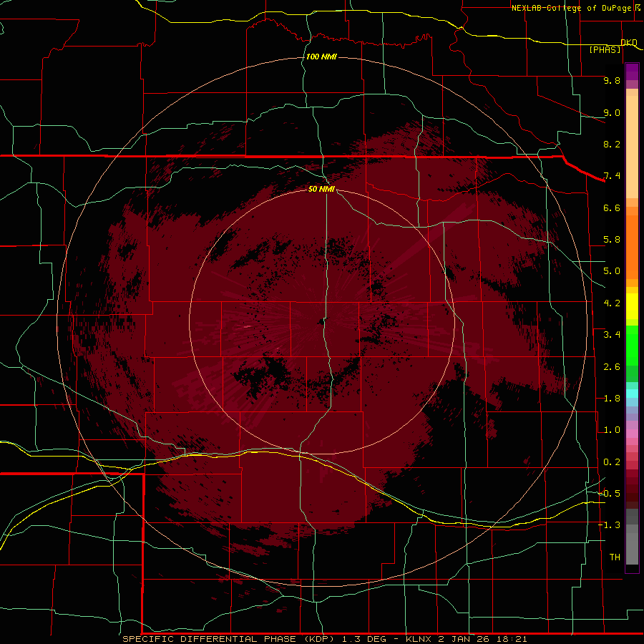Click the TH label on color scale

click(615, 557)
